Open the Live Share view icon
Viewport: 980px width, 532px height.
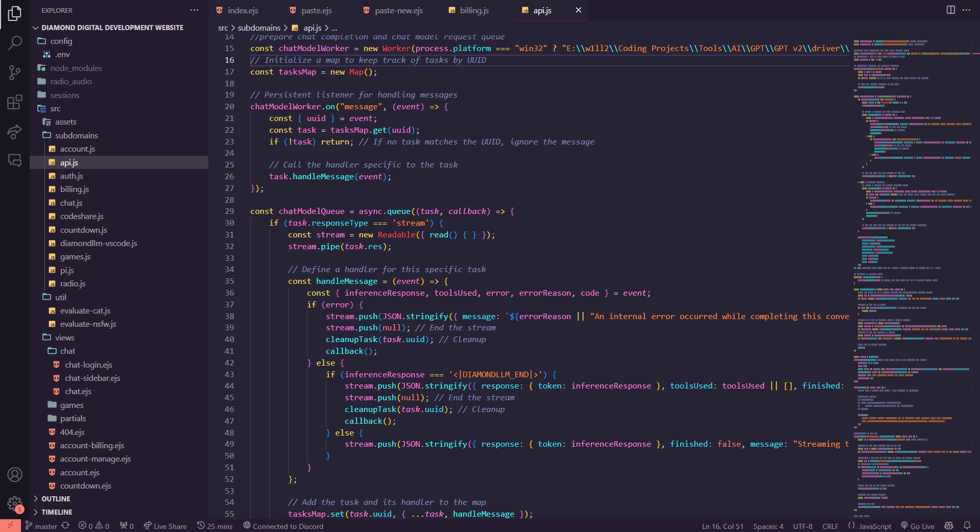[15, 132]
